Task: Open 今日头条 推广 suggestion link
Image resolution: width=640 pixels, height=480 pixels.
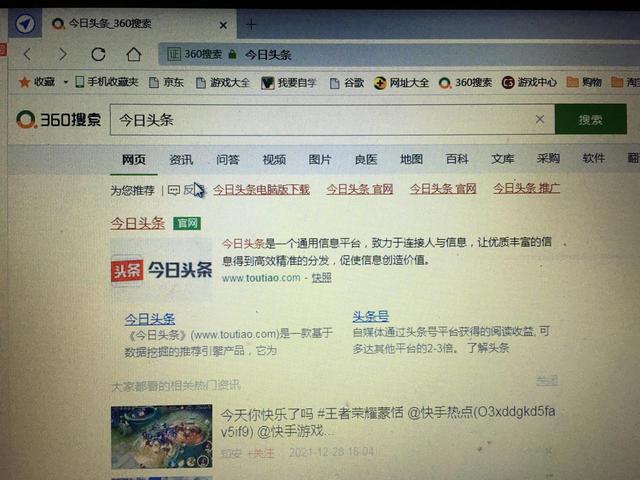Action: [x=526, y=188]
